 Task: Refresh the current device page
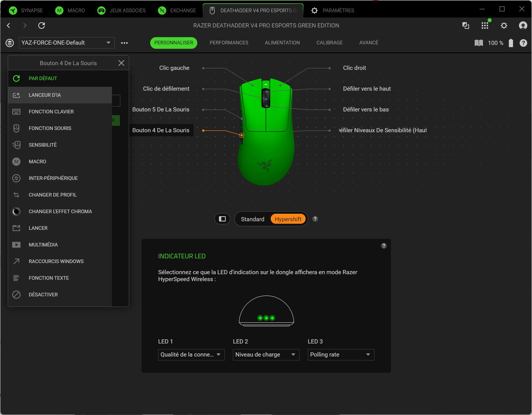[42, 25]
